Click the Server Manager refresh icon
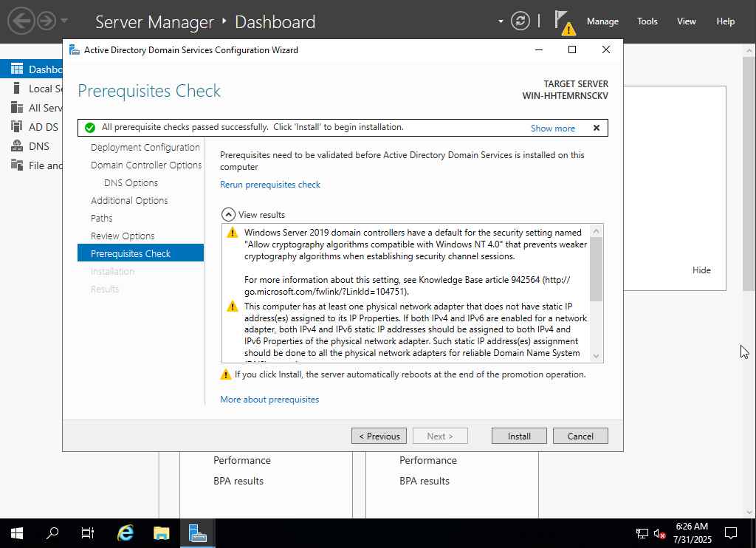This screenshot has height=548, width=756. click(520, 21)
